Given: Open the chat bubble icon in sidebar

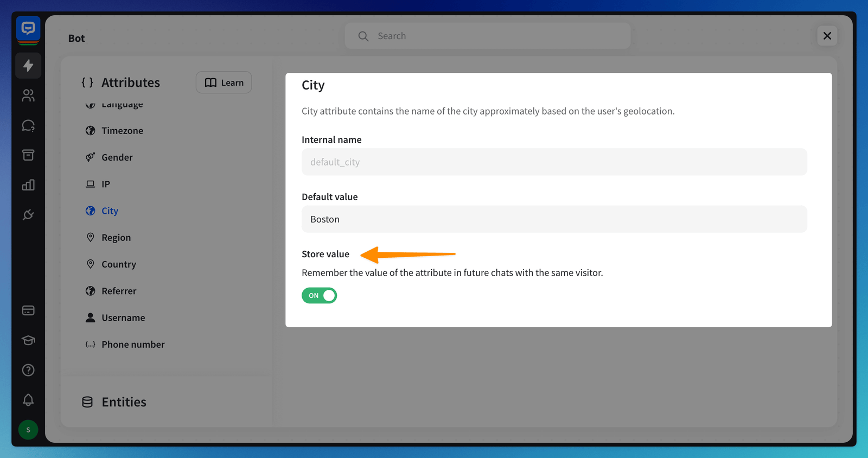Looking at the screenshot, I should [x=28, y=125].
